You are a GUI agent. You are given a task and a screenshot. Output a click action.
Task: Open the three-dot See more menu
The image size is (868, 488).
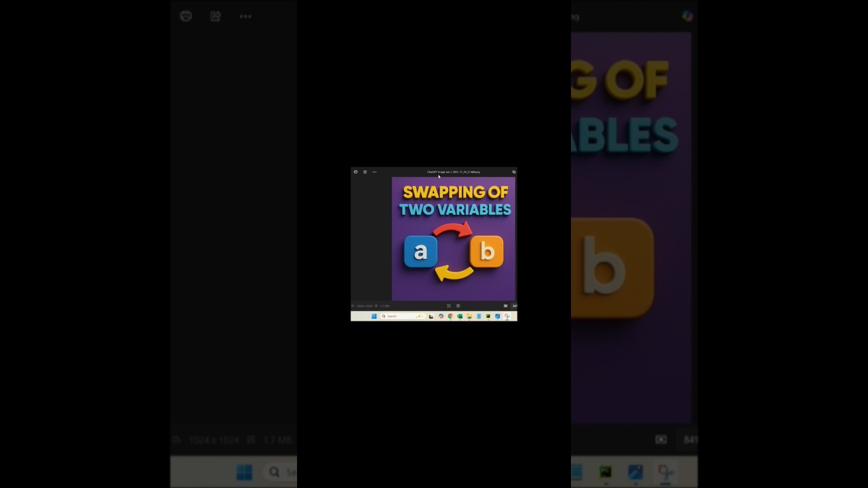pyautogui.click(x=374, y=172)
